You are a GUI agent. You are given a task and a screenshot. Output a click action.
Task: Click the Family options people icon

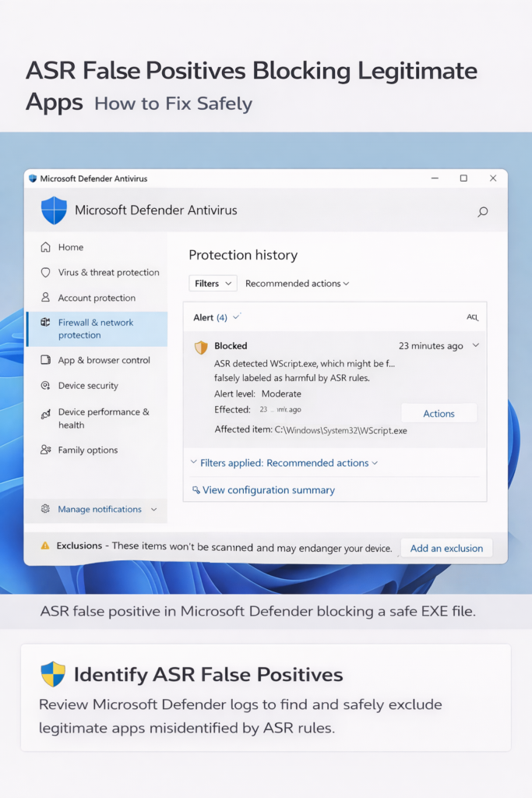46,450
